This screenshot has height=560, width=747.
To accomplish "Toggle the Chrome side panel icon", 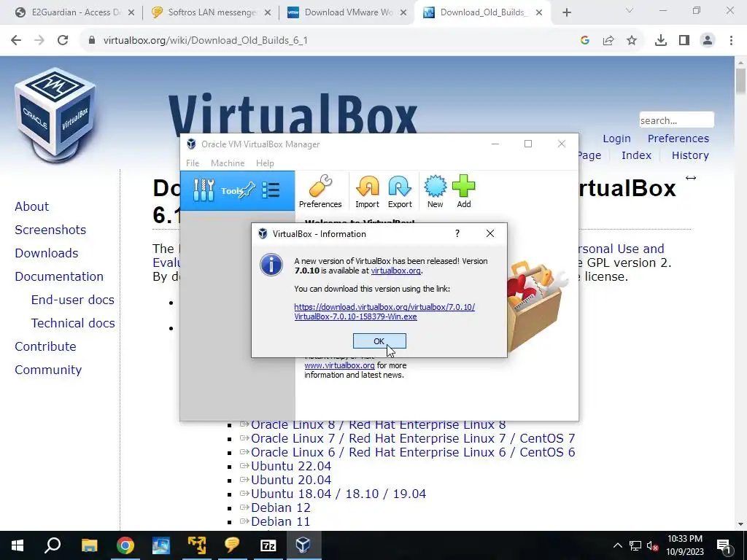I will 684,41.
